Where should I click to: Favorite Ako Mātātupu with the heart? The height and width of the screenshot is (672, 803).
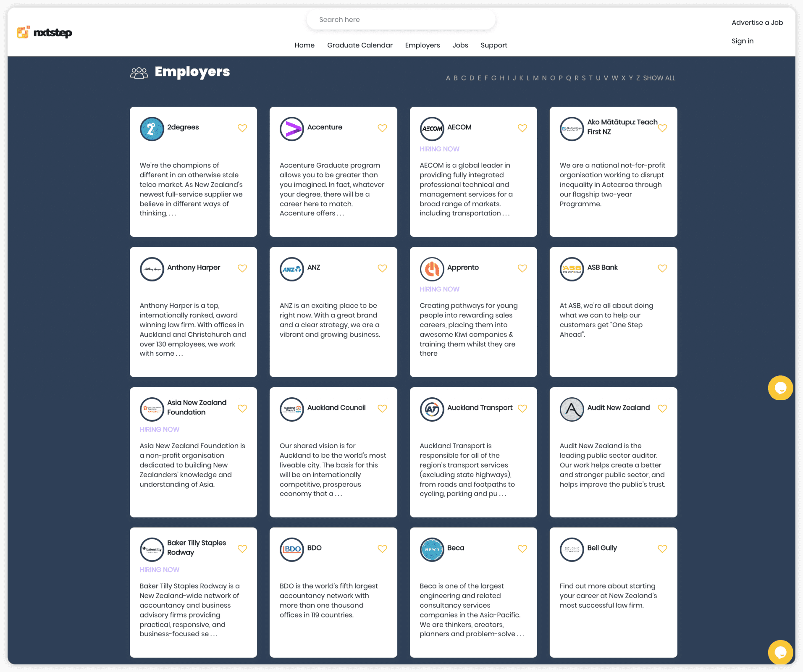click(x=662, y=128)
